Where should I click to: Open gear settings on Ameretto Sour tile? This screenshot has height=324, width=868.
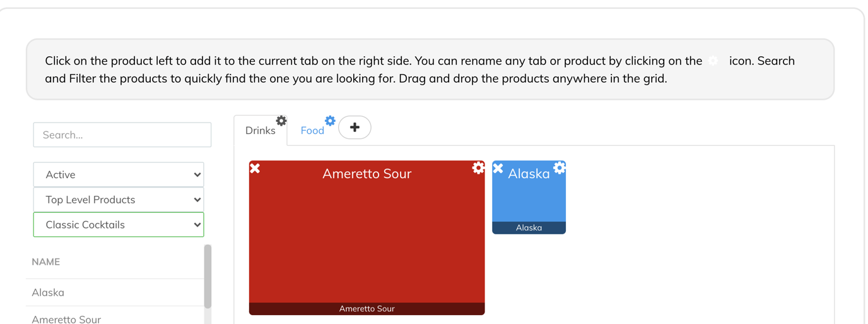pos(478,167)
